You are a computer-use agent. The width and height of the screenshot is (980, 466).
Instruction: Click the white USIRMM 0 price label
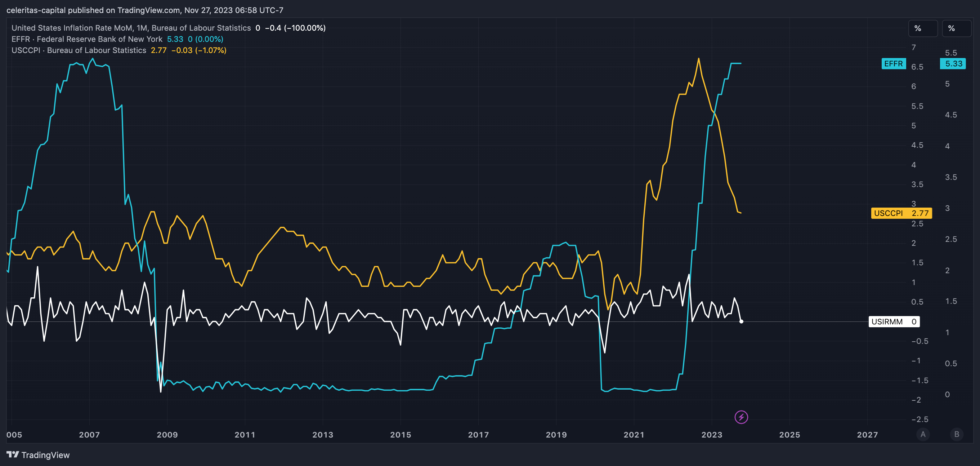click(894, 321)
